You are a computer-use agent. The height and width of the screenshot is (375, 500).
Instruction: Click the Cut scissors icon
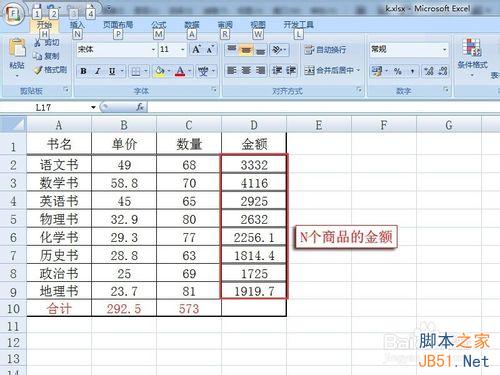tap(38, 43)
